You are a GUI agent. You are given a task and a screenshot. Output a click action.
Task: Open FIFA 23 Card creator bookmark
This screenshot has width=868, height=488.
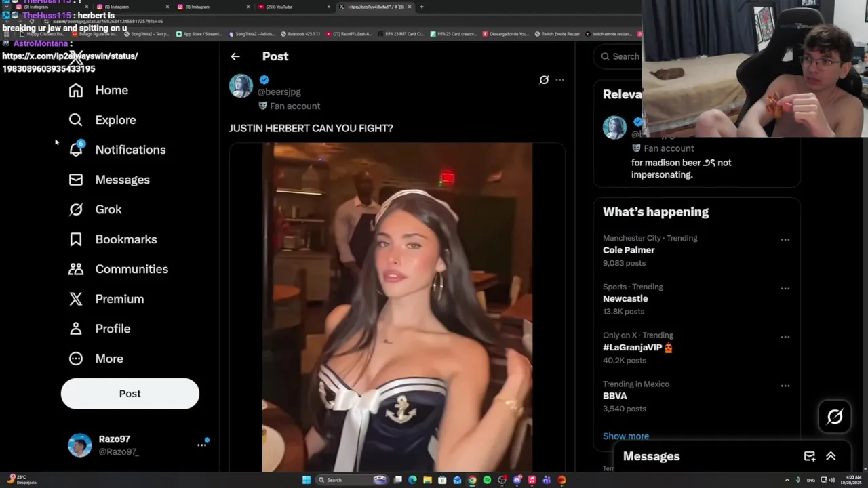[454, 33]
